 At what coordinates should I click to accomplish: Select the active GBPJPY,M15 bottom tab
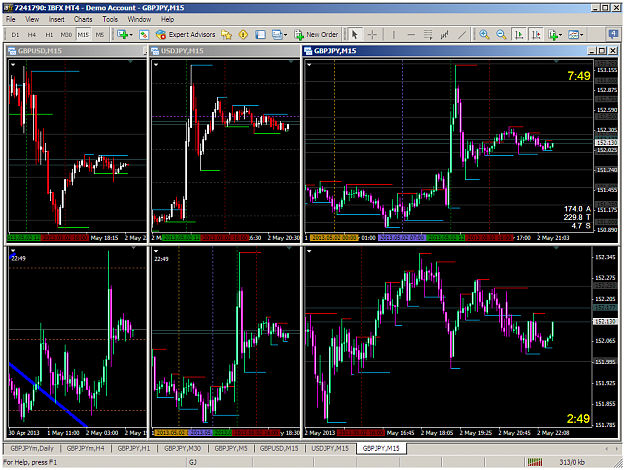tap(381, 448)
